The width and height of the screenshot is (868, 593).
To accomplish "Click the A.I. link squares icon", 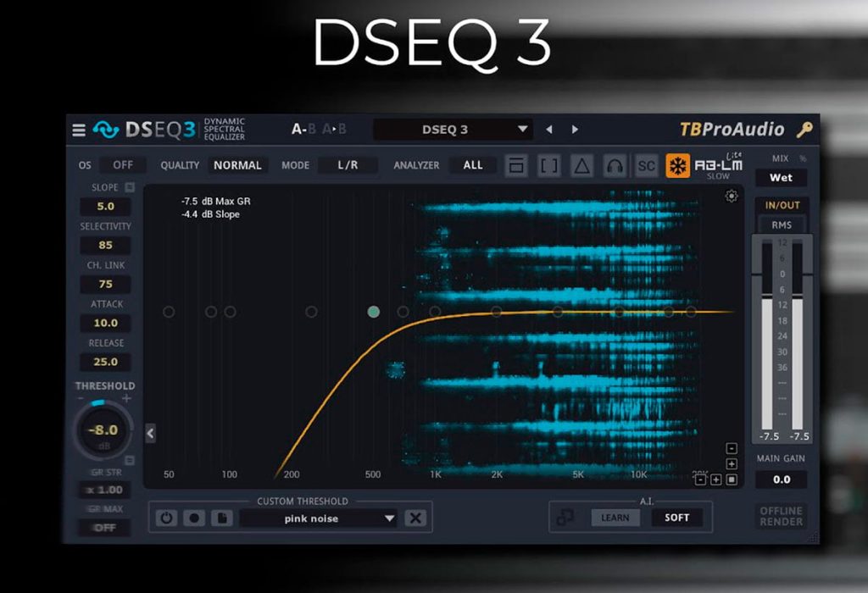I will tap(565, 518).
